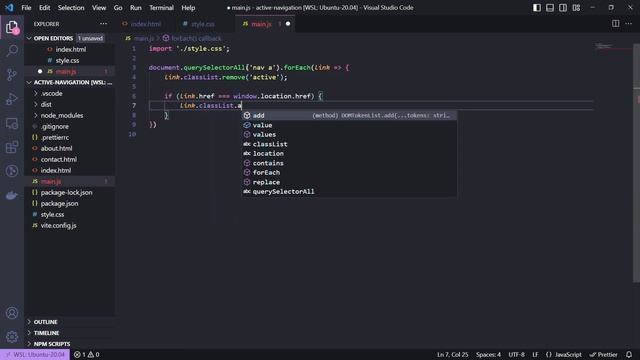Open the Manage gear menu
Image resolution: width=640 pixels, height=360 pixels.
(x=12, y=337)
